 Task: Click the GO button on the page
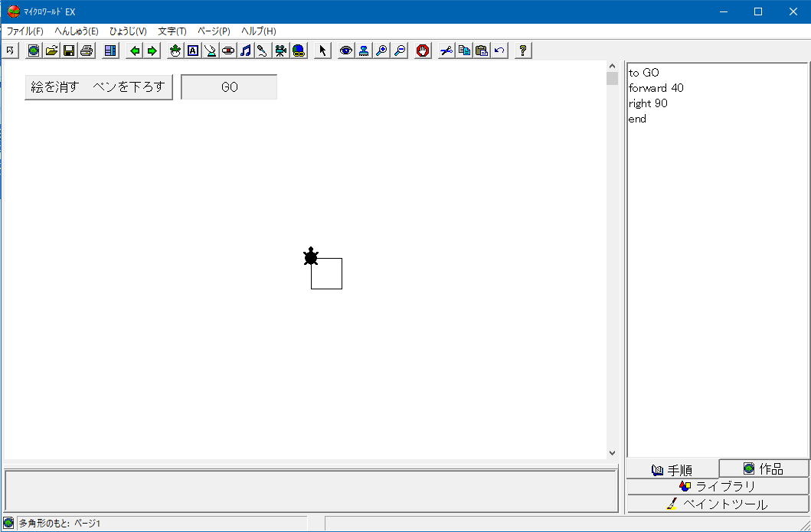point(229,86)
